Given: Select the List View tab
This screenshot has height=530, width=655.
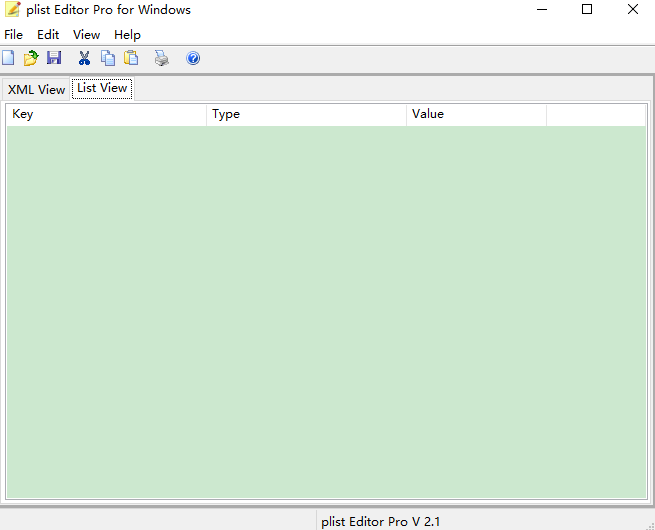Looking at the screenshot, I should [x=102, y=88].
